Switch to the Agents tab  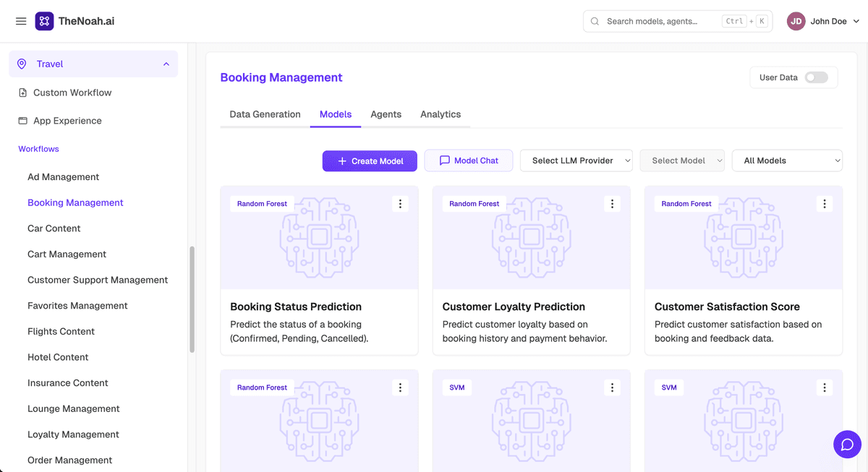click(x=386, y=114)
